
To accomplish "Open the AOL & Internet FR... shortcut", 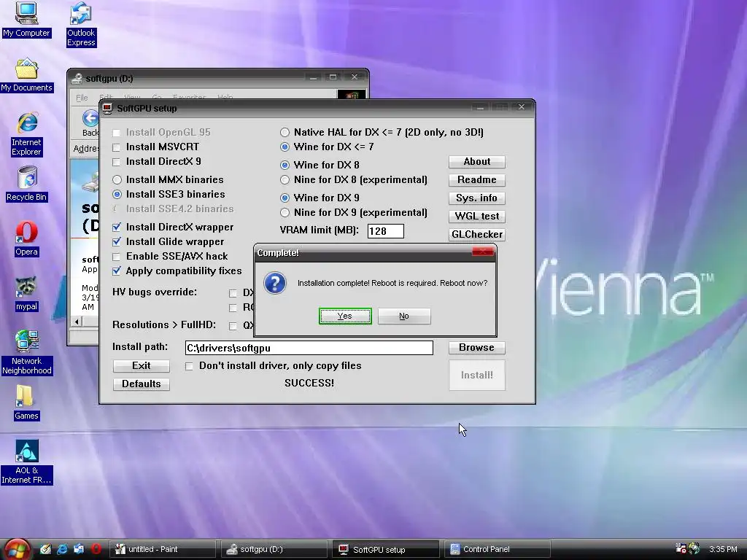I will (26, 462).
